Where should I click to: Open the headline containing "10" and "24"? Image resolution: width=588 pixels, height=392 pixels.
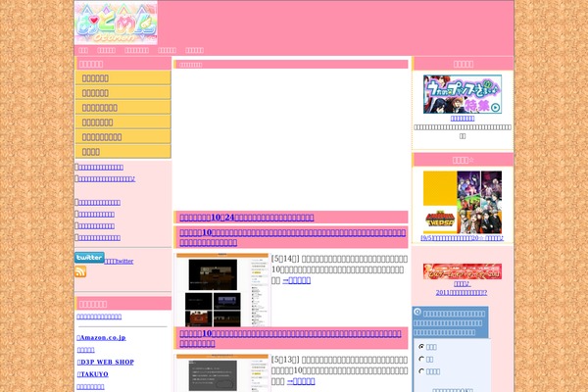pyautogui.click(x=247, y=218)
